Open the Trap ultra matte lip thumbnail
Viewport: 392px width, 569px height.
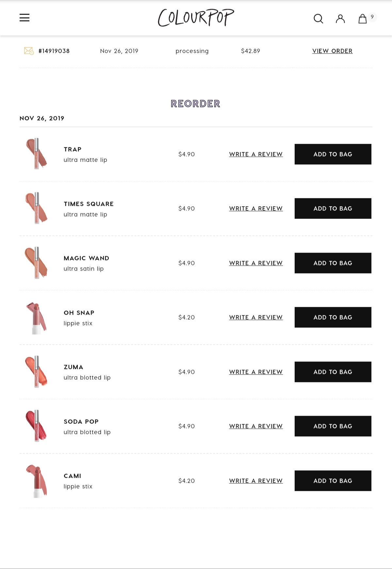click(37, 154)
